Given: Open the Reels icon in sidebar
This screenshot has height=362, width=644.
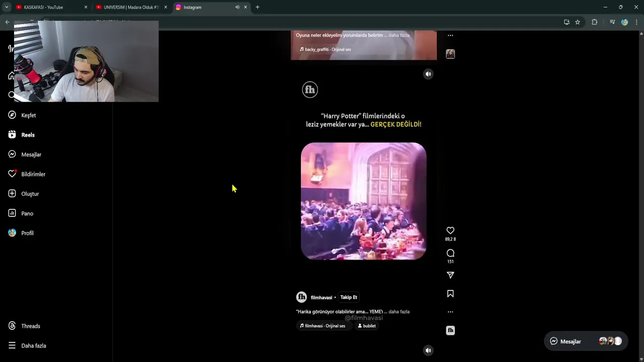Looking at the screenshot, I should [12, 135].
